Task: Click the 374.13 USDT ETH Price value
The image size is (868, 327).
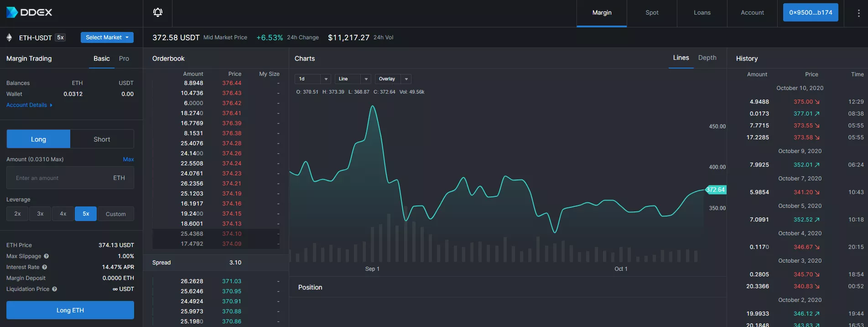Action: (116, 245)
